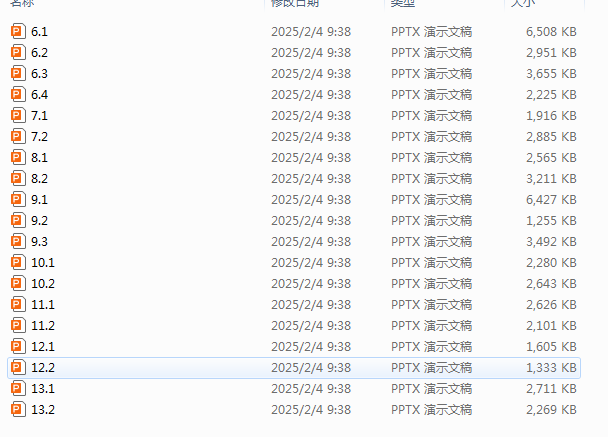The image size is (608, 437).
Task: Select the type cell of file 12.1
Action: click(x=432, y=347)
